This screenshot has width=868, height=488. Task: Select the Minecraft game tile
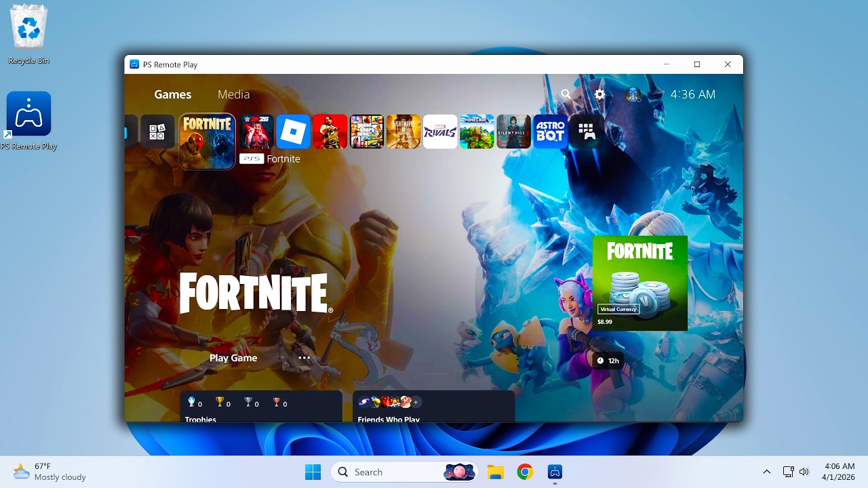[477, 131]
